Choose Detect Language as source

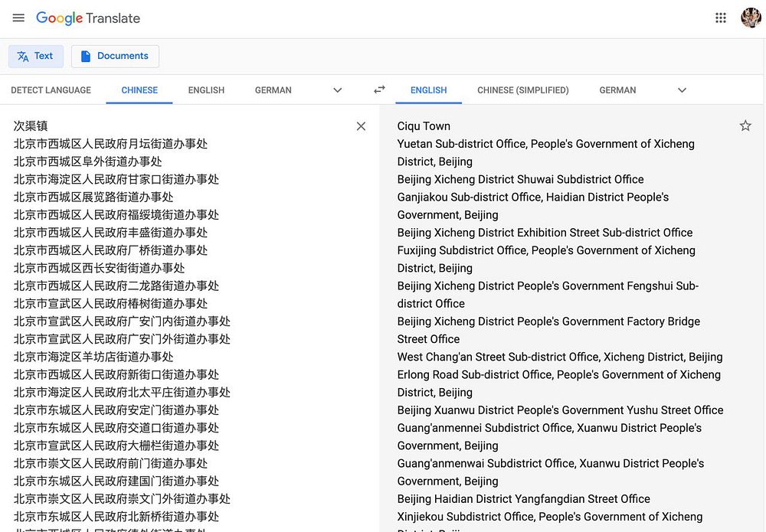pos(51,90)
